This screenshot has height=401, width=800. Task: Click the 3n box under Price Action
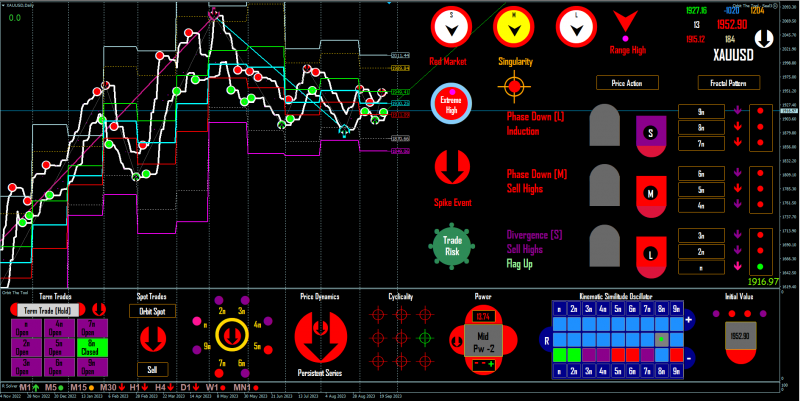701,235
